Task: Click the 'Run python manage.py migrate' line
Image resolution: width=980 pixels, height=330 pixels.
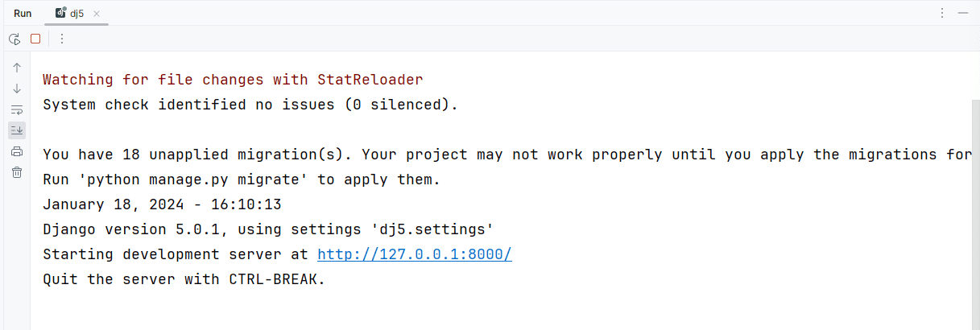Action: coord(242,179)
